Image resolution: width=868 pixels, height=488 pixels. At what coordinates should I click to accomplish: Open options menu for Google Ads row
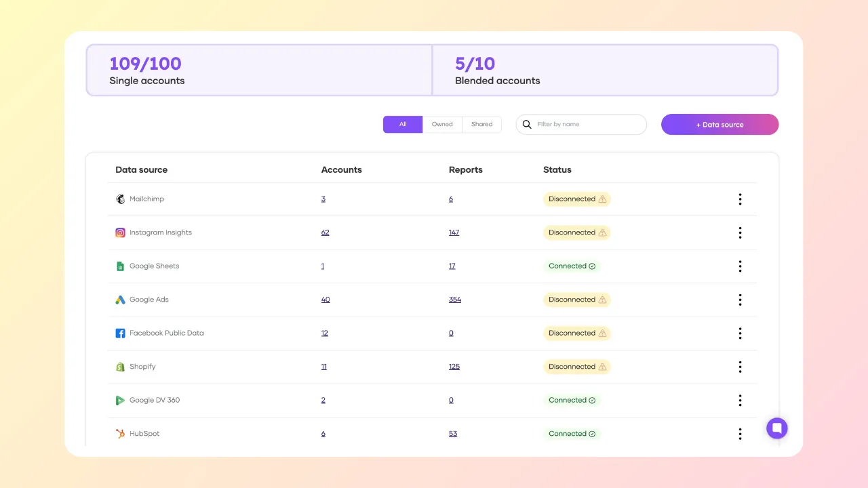[x=740, y=300]
